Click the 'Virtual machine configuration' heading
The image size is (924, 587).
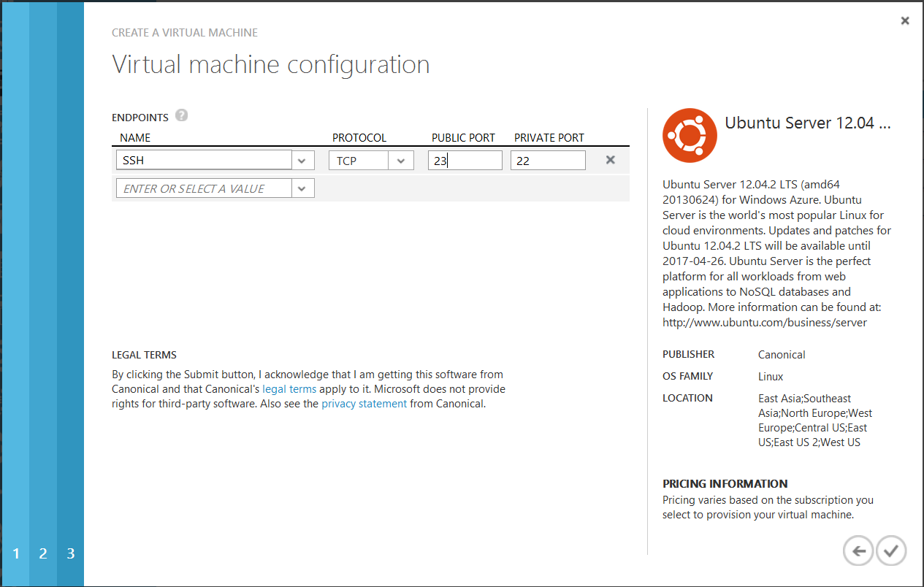coord(271,64)
